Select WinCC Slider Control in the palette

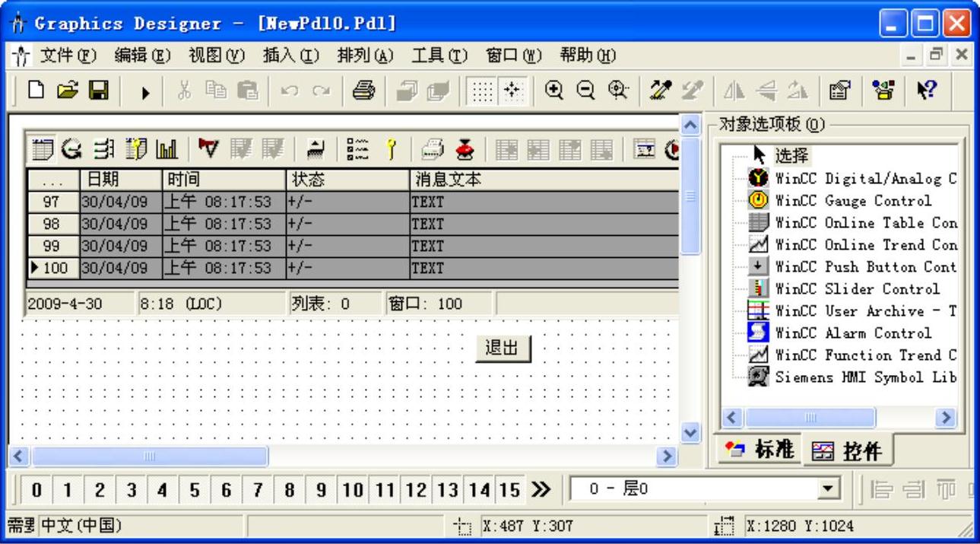click(857, 289)
